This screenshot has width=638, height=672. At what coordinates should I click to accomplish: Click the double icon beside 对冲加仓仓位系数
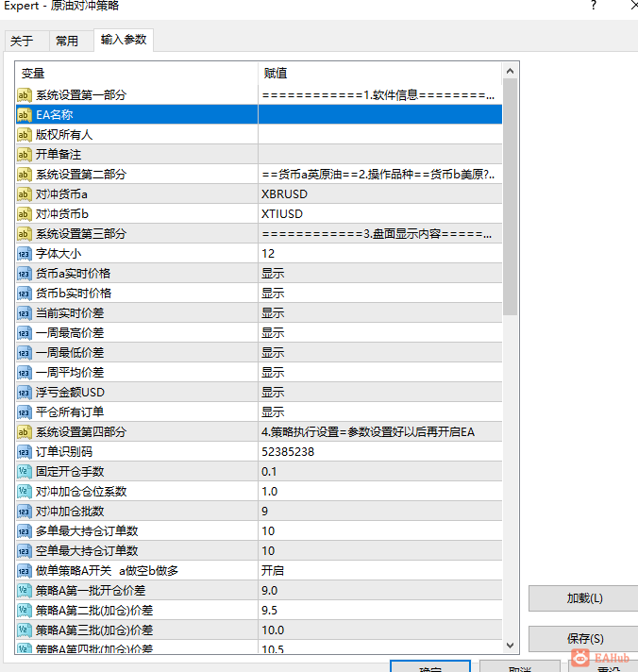point(25,492)
